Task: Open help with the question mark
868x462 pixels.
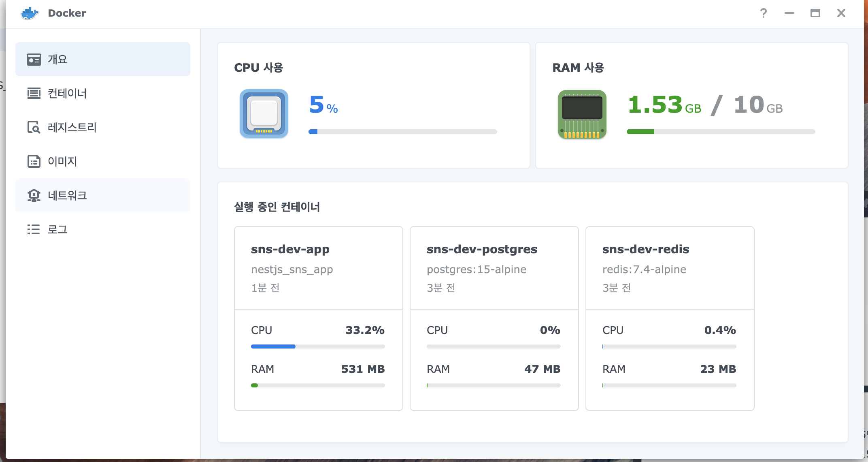Action: [x=763, y=13]
